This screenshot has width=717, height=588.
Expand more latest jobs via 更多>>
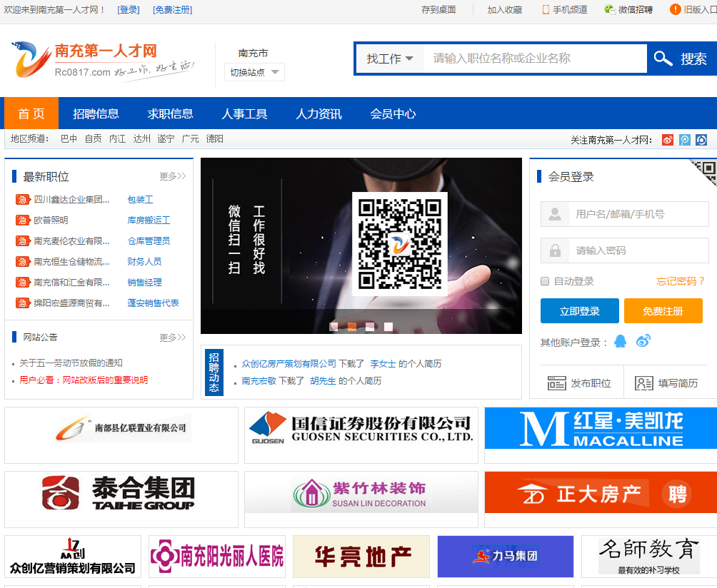(x=172, y=176)
